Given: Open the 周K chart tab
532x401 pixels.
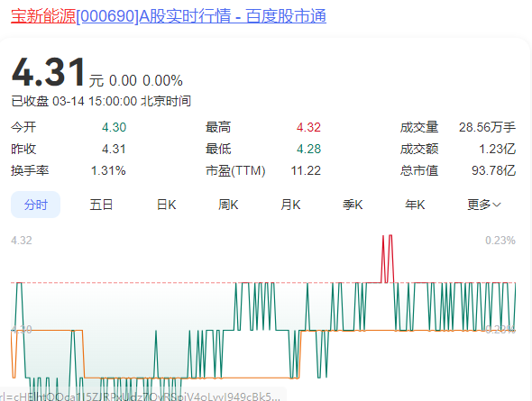Looking at the screenshot, I should click(228, 205).
